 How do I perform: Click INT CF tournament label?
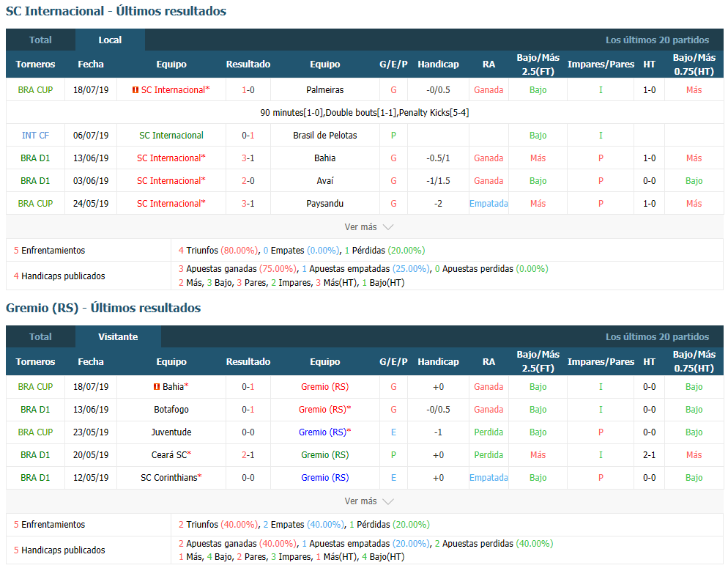click(x=35, y=136)
